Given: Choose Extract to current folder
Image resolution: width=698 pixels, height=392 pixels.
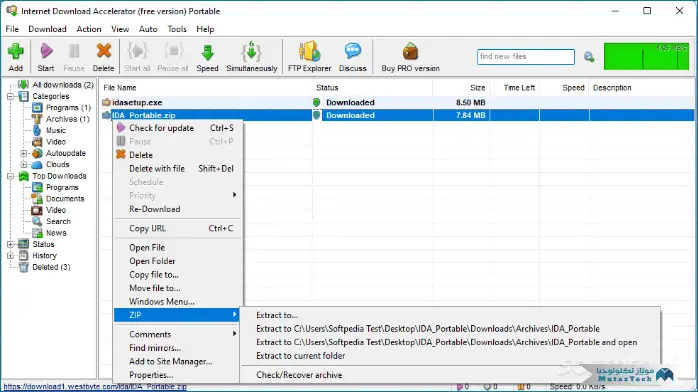Looking at the screenshot, I should click(x=450, y=356).
